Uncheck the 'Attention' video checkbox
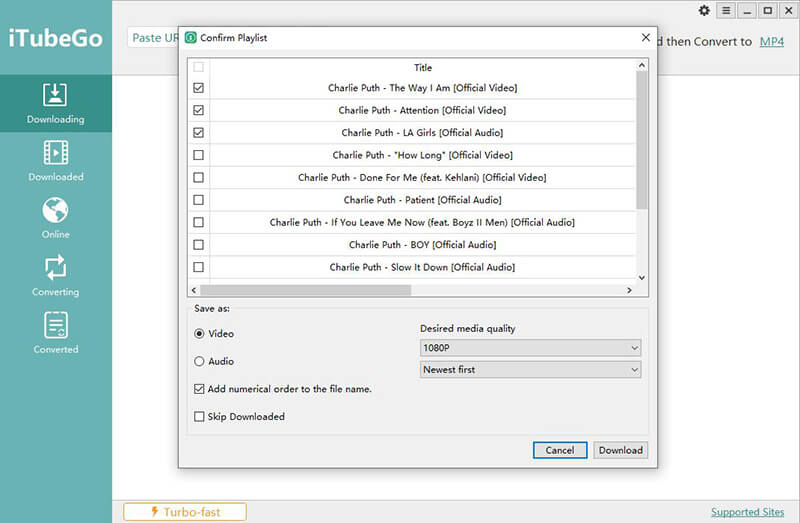Screen dimensions: 800x523 [198, 110]
